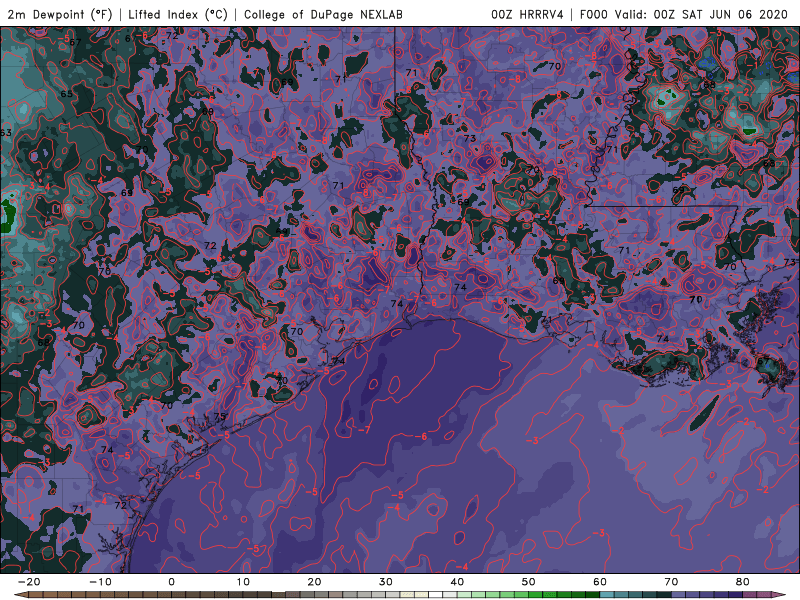Click the "10" color scale label
This screenshot has width=800, height=600.
243,582
